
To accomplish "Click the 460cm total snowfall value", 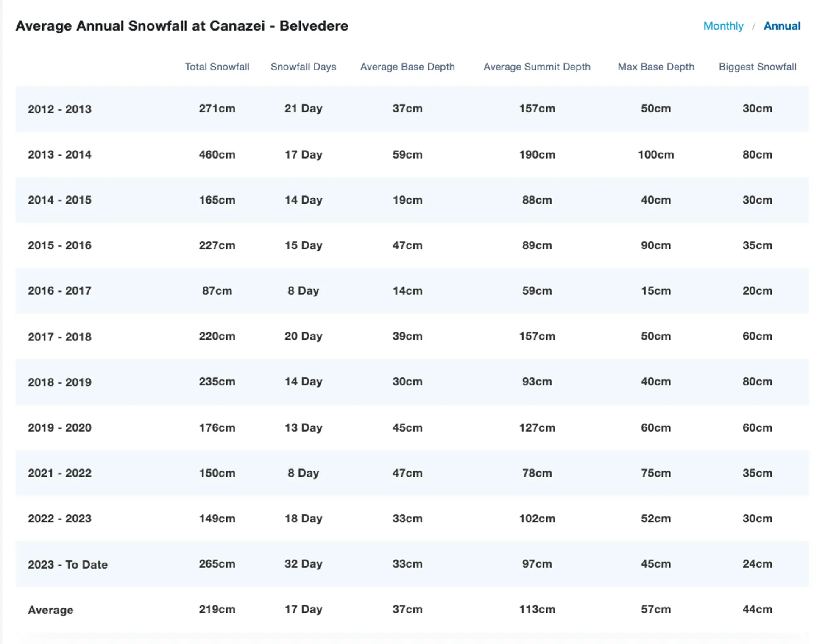I will click(x=217, y=154).
